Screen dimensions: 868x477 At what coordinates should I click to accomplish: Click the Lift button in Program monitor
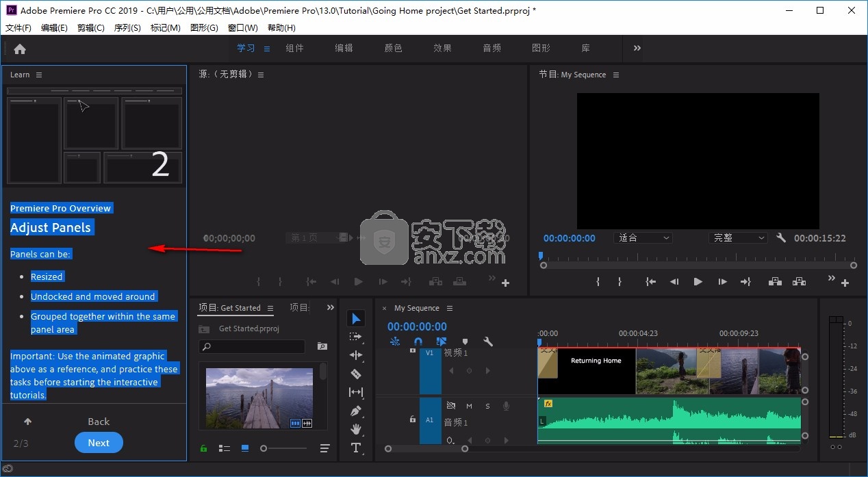click(775, 281)
